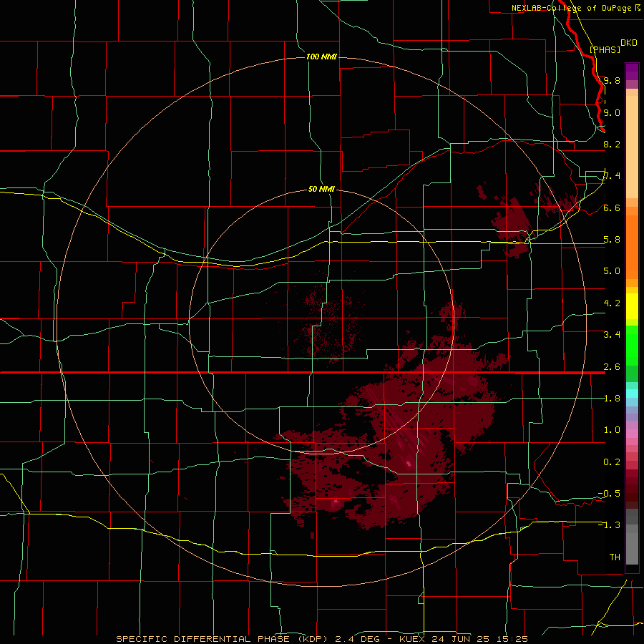Pick the pink segment of the color scale
Image resolution: width=644 pixels, height=644 pixels.
(632, 434)
